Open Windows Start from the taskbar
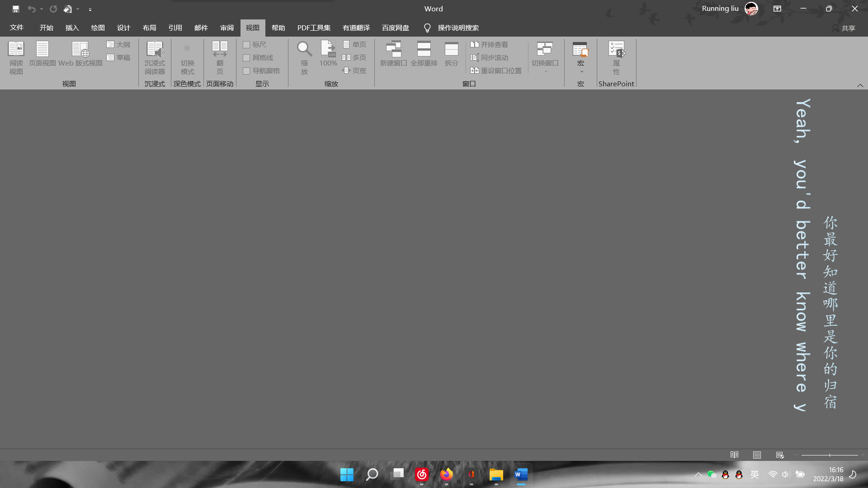This screenshot has width=868, height=488. [x=347, y=474]
